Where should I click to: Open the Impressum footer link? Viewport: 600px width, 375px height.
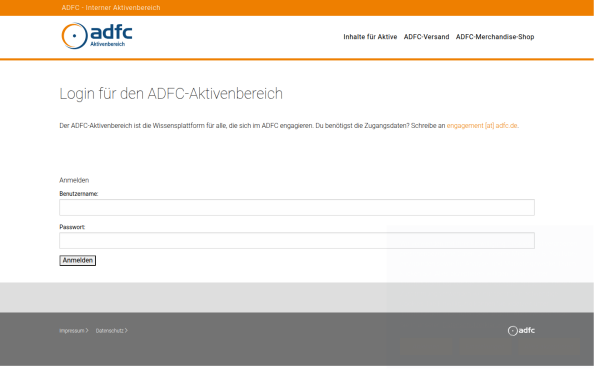point(73,331)
